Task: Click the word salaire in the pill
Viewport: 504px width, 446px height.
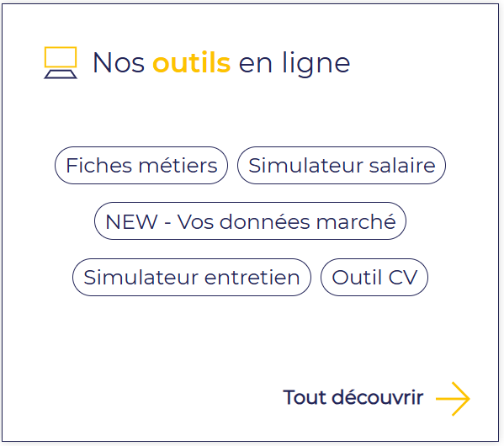Action: click(x=402, y=166)
